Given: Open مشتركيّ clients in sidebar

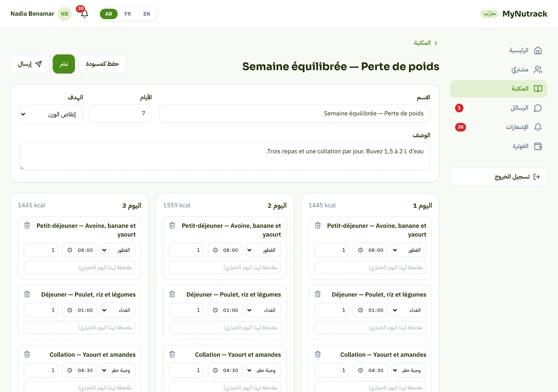Looking at the screenshot, I should [499, 70].
